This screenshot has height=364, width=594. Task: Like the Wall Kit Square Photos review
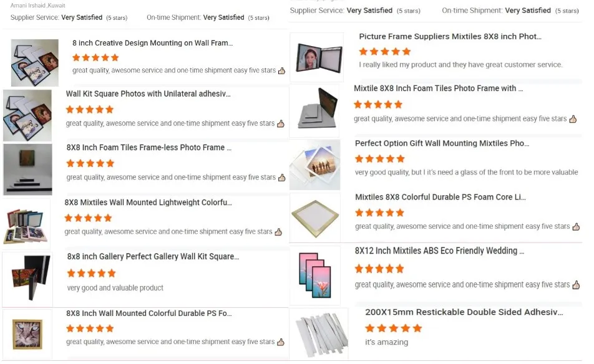pos(281,124)
